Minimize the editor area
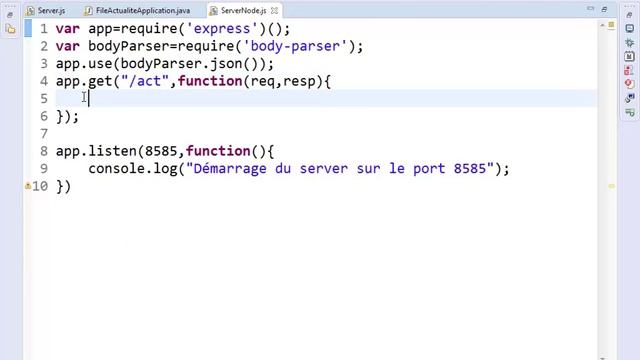This screenshot has width=640, height=360. coord(590,9)
